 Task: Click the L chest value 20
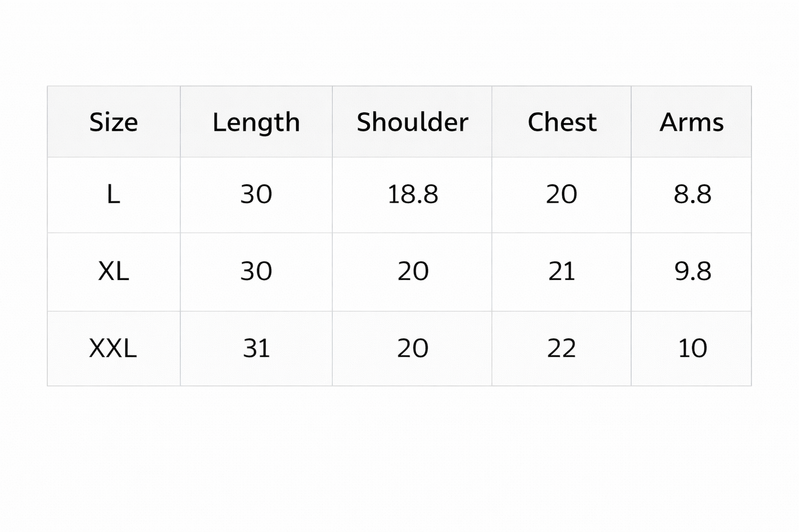pyautogui.click(x=561, y=194)
